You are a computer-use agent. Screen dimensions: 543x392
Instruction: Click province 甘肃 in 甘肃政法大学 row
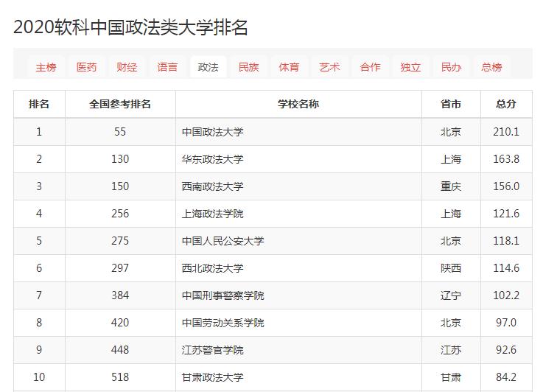[x=451, y=377]
